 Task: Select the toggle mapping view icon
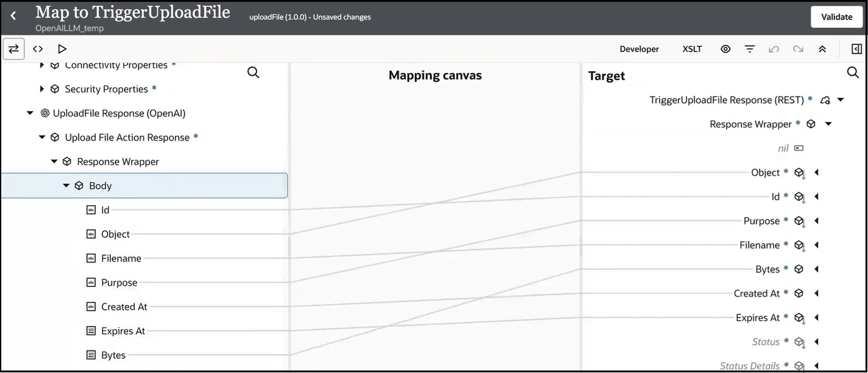[x=14, y=49]
